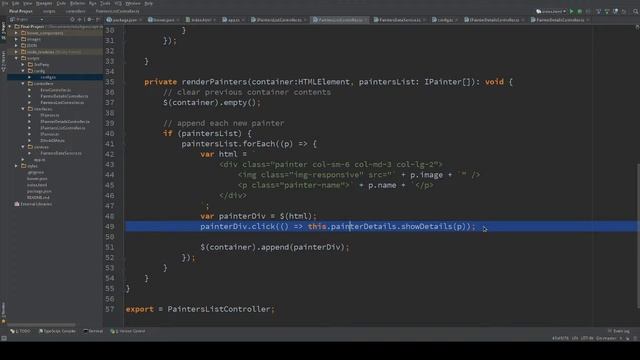The height and width of the screenshot is (360, 640).
Task: Click line number 35 in the gutter
Action: coord(109,82)
